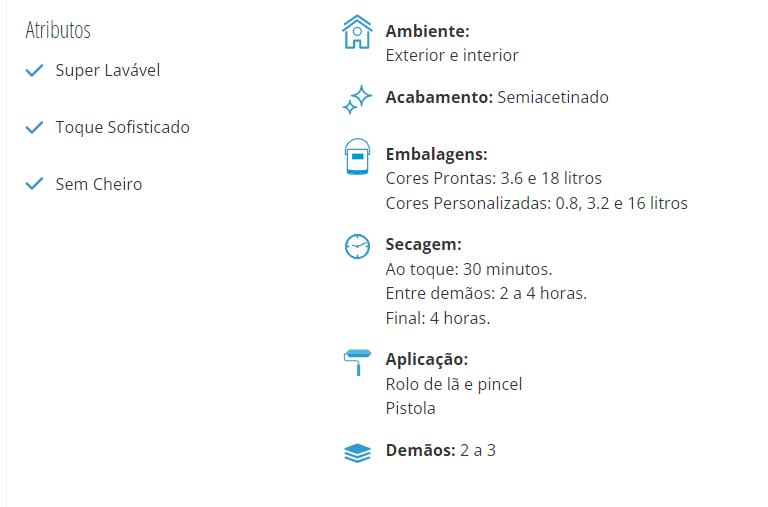Click the Cores Prontas packaging line
Image resolution: width=768 pixels, height=507 pixels.
[x=494, y=178]
